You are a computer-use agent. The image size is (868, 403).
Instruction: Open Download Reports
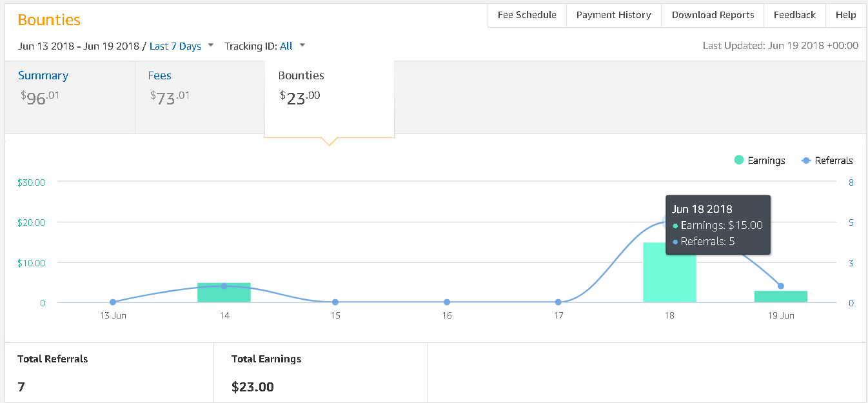[x=713, y=15]
